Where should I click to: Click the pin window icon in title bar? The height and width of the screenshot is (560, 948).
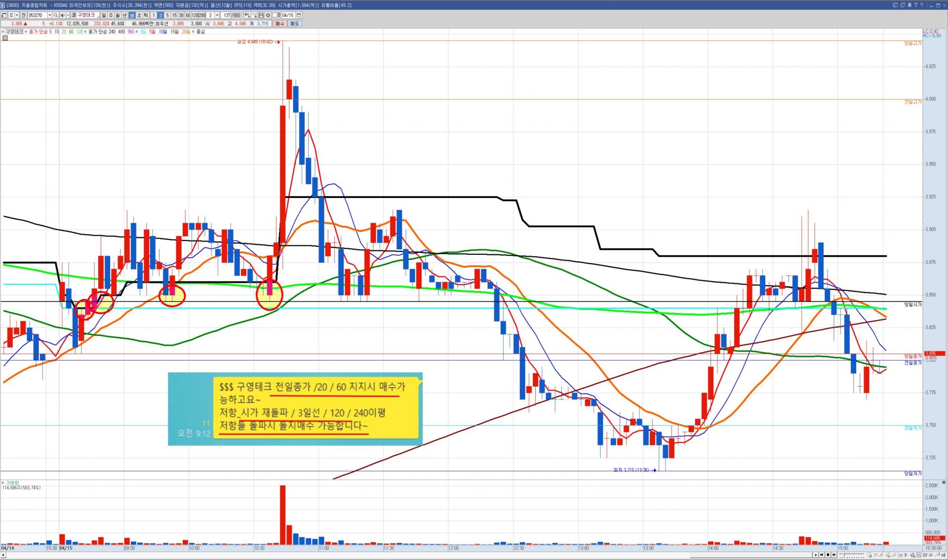pyautogui.click(x=909, y=5)
